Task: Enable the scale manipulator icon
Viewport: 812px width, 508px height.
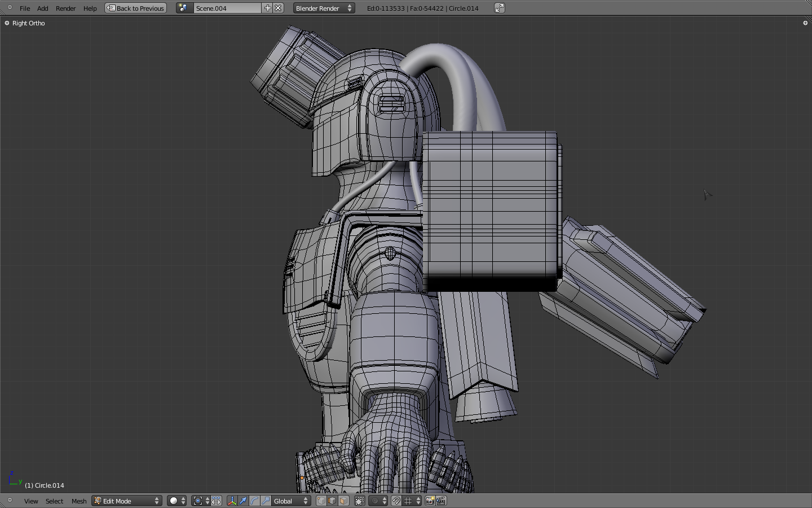Action: pyautogui.click(x=266, y=501)
